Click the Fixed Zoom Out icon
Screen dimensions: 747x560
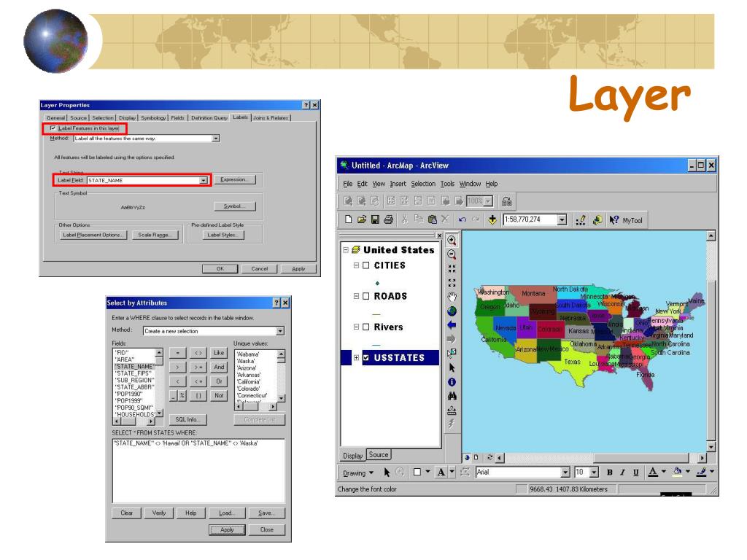point(452,283)
